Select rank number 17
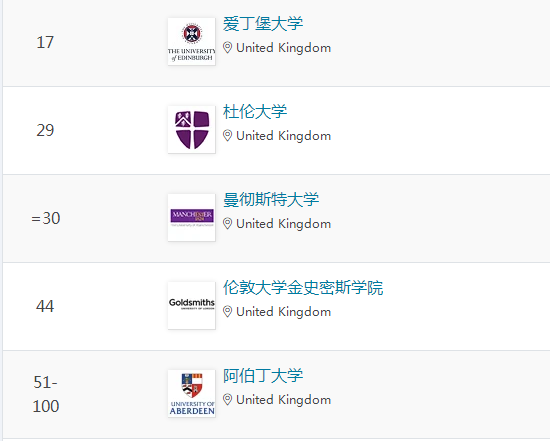 coord(45,42)
